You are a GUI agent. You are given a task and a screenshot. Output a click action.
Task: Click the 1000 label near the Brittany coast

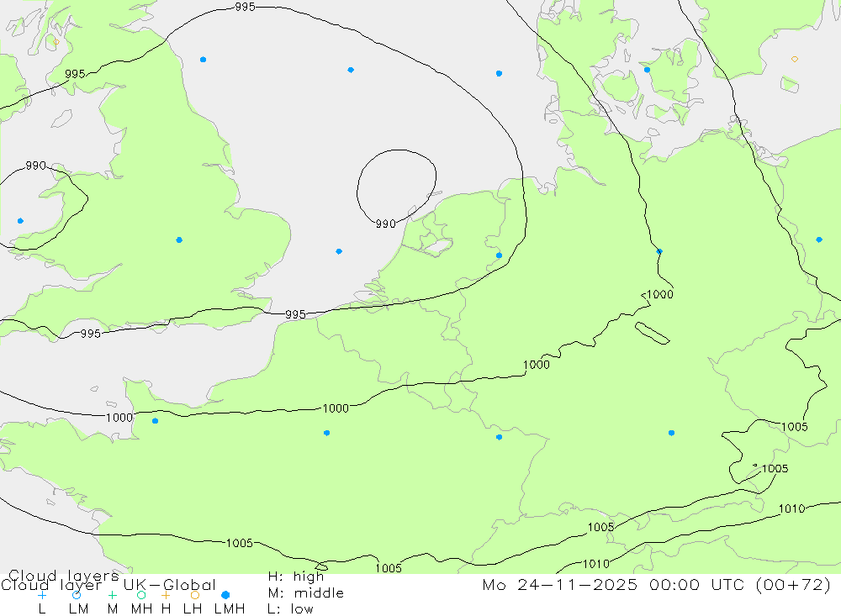point(119,418)
